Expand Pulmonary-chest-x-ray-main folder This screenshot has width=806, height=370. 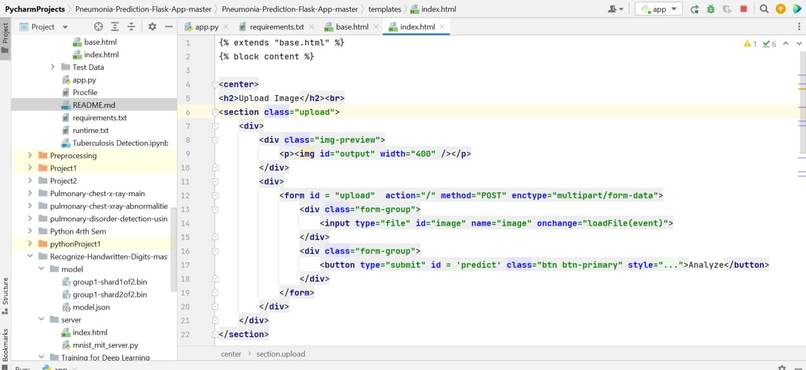pos(30,193)
